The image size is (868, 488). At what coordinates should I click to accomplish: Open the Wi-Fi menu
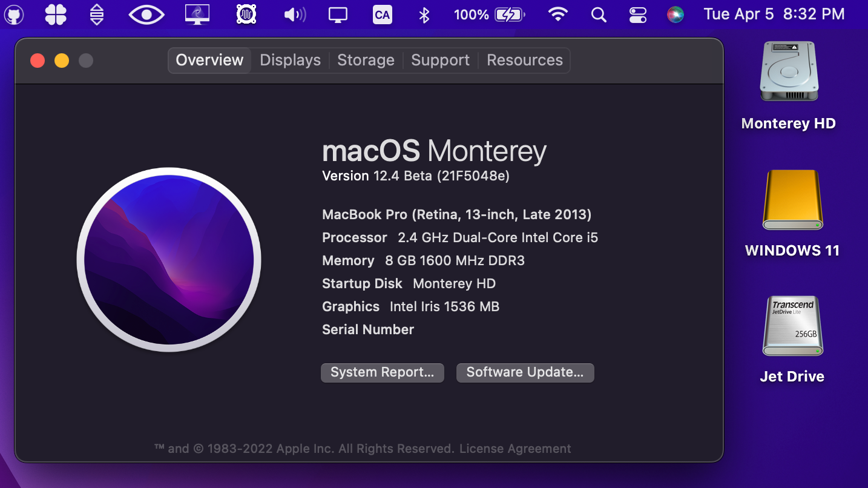tap(557, 15)
